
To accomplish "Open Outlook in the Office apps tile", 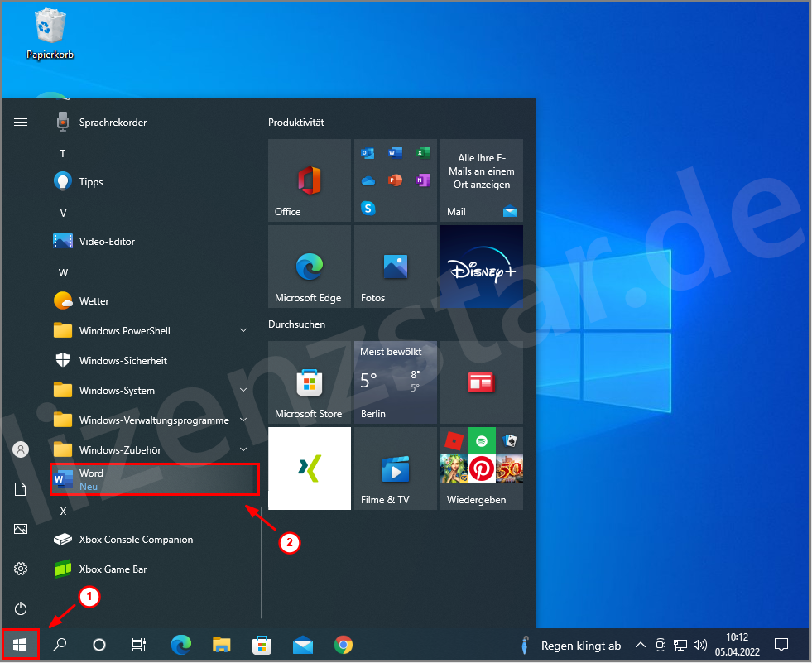I will [x=368, y=153].
